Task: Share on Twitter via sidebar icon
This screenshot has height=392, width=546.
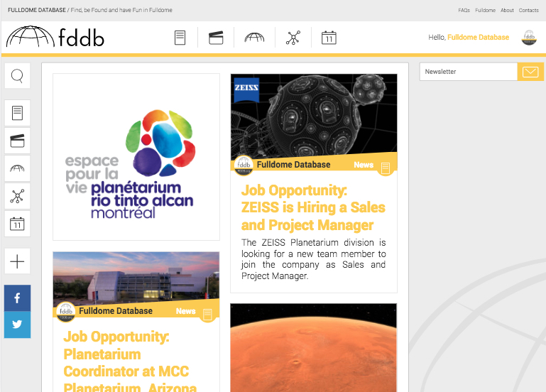Action: pyautogui.click(x=18, y=325)
